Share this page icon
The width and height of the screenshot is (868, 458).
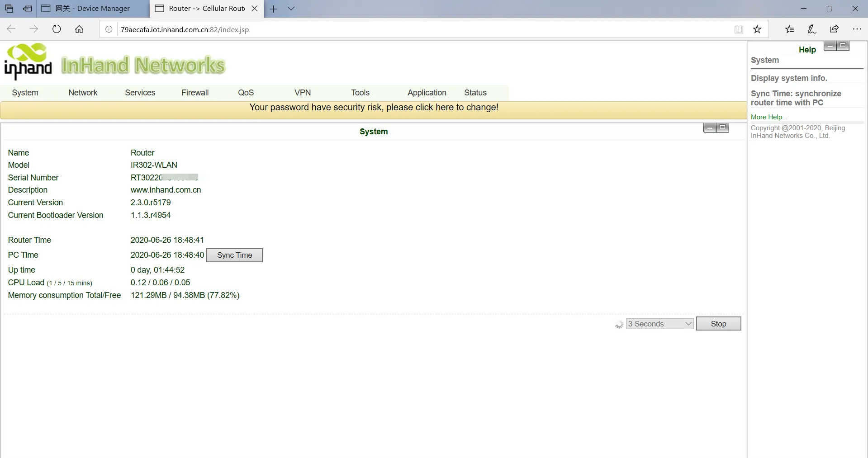point(835,29)
